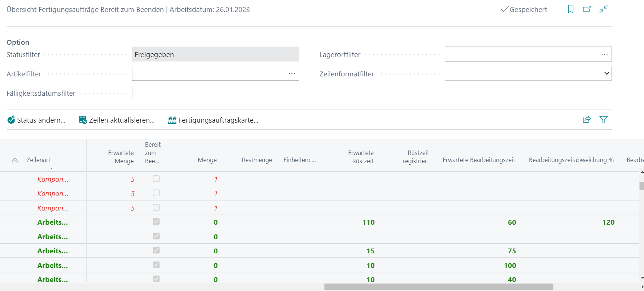Click the horizontal scrollbar thumb

coord(439,287)
